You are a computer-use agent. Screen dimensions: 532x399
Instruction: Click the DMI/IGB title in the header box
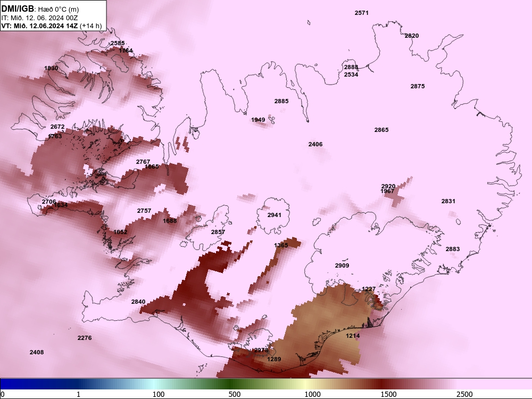18,9
